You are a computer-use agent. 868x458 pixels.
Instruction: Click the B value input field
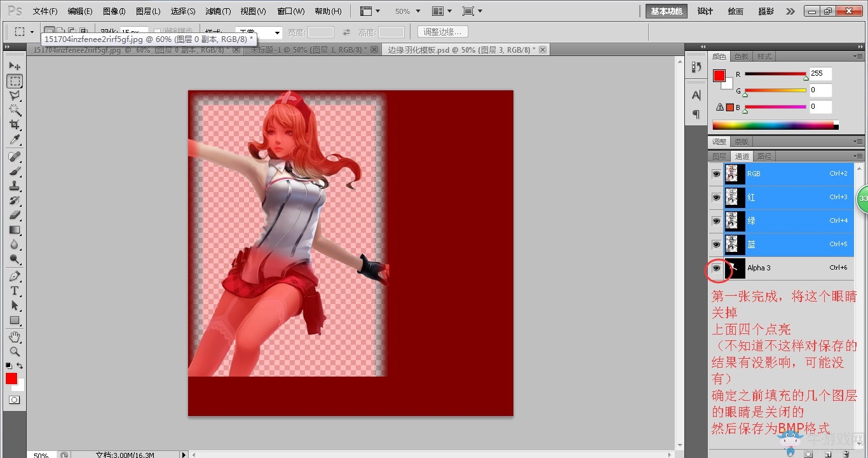pos(820,107)
